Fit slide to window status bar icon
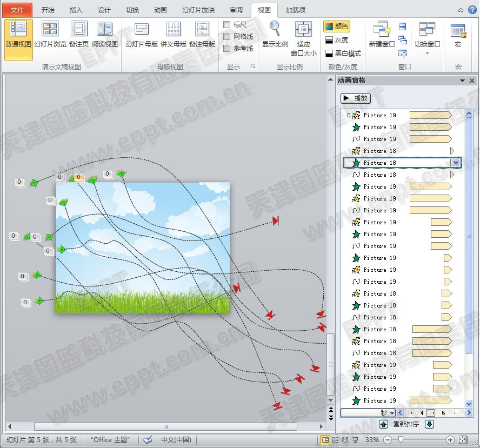 pos(463,440)
